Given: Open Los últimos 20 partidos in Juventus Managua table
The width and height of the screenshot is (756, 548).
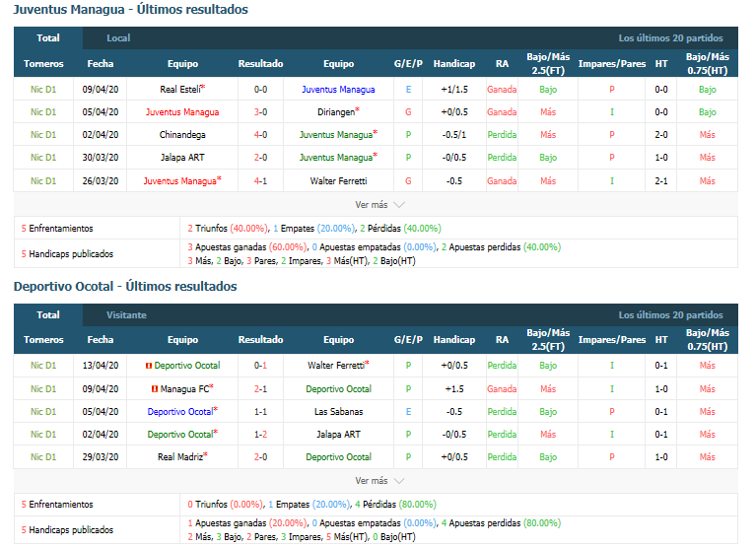Looking at the screenshot, I should coord(670,38).
